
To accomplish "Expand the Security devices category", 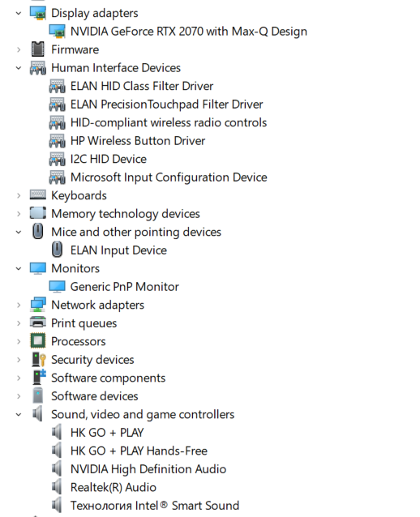I will 19,360.
